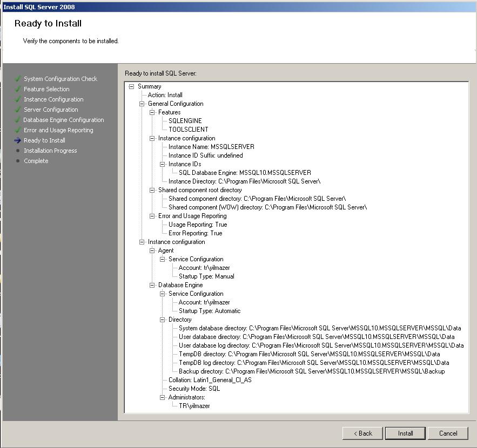This screenshot has height=448, width=477.
Task: Select the TR\yilmazer administrator row
Action: coord(194,406)
